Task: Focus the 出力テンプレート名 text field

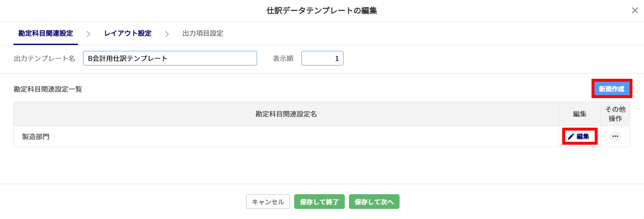Action: 170,58
